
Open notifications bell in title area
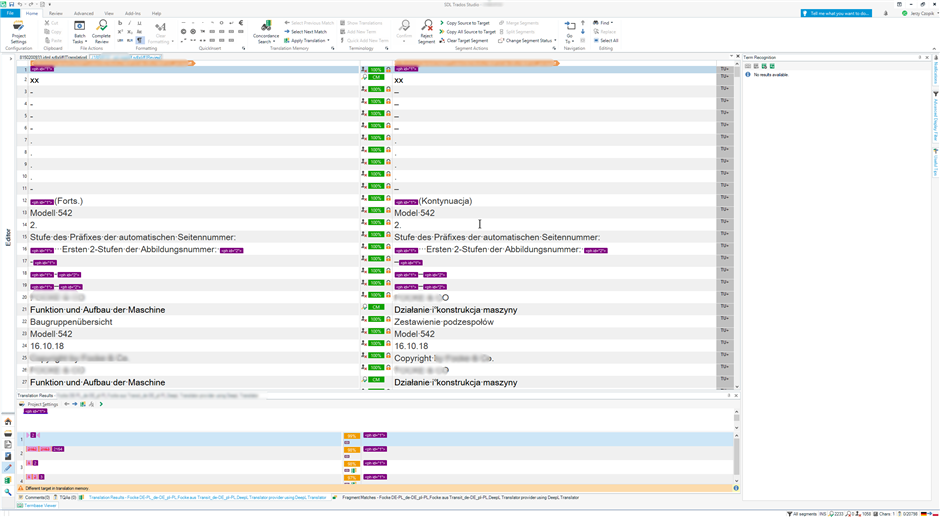click(886, 13)
